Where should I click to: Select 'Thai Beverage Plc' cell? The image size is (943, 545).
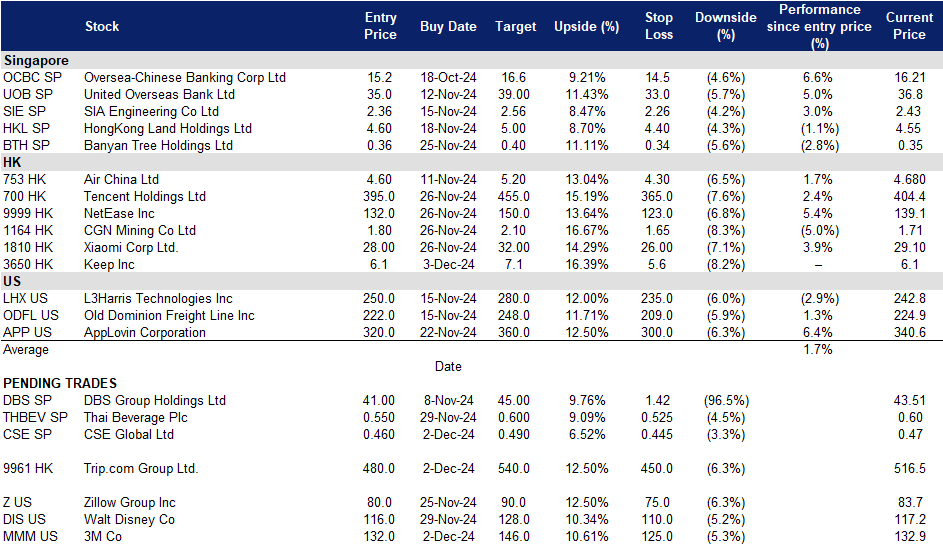coord(135,417)
